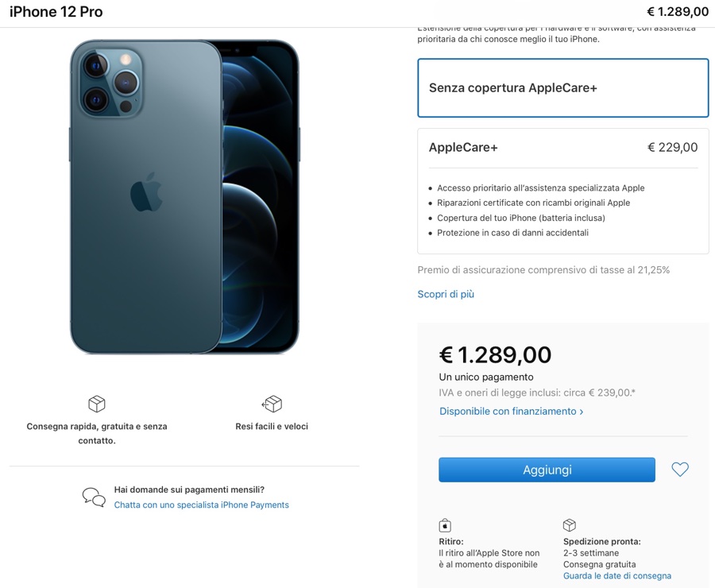Click the iPhone 12 Pro header title
Image resolution: width=715 pixels, height=588 pixels.
(56, 12)
